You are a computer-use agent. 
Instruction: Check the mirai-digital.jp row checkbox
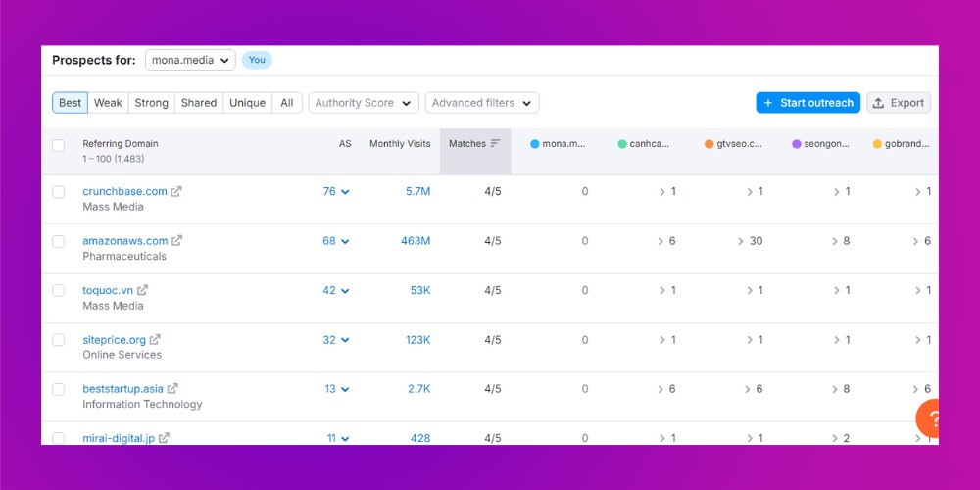point(58,438)
